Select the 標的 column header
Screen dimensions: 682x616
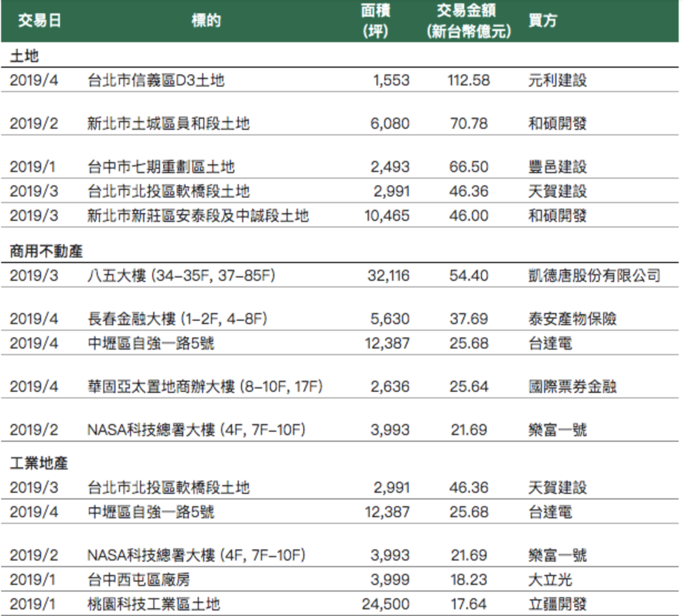pyautogui.click(x=206, y=21)
